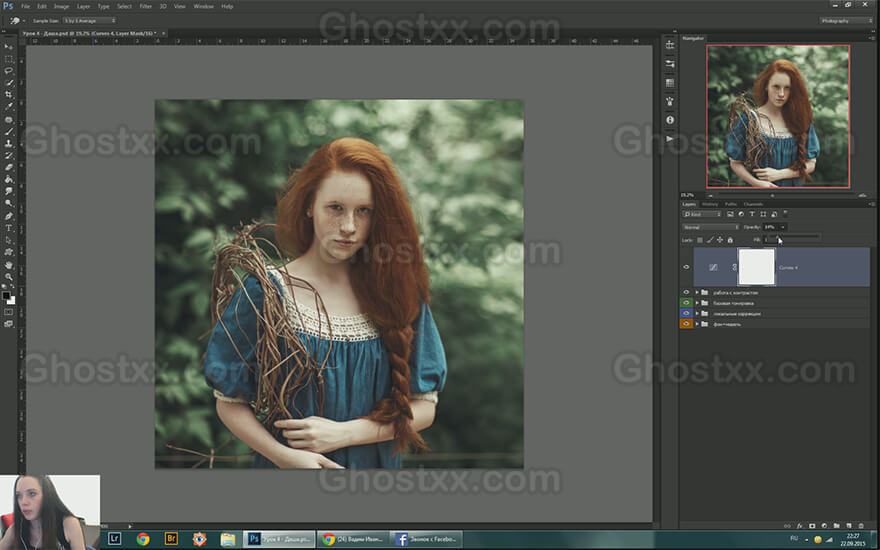Filter layers by shape layer icon
Image resolution: width=880 pixels, height=550 pixels.
763,214
